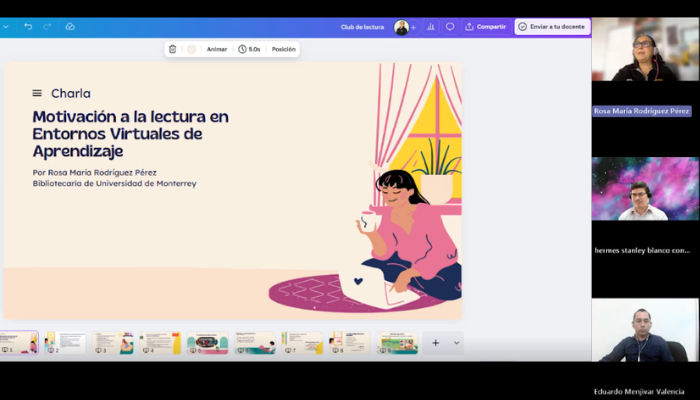Viewport: 700px width, 400px height.
Task: Open the 5.0s slide duration setting
Action: [x=250, y=49]
